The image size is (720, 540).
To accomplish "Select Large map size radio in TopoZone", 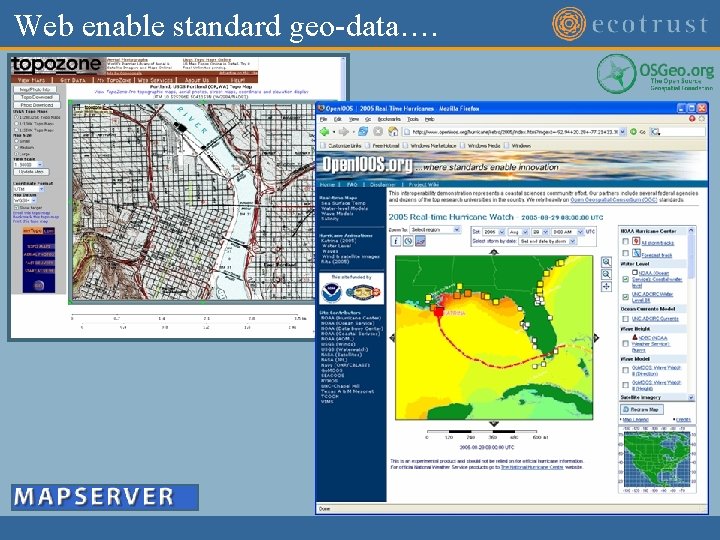I will click(17, 154).
